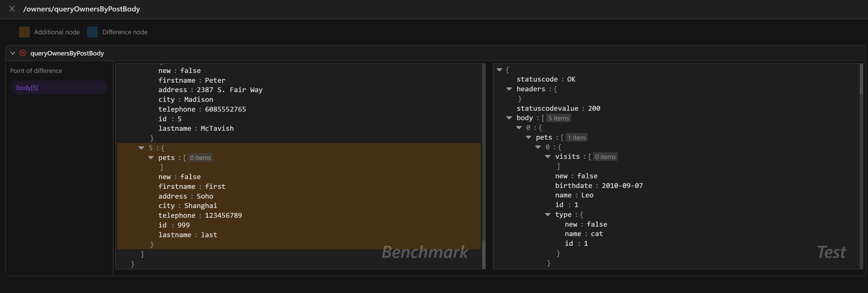Viewport: 868px width, 293px height.
Task: Click the /owners/queryOwnersByPostBody title
Action: tap(81, 9)
